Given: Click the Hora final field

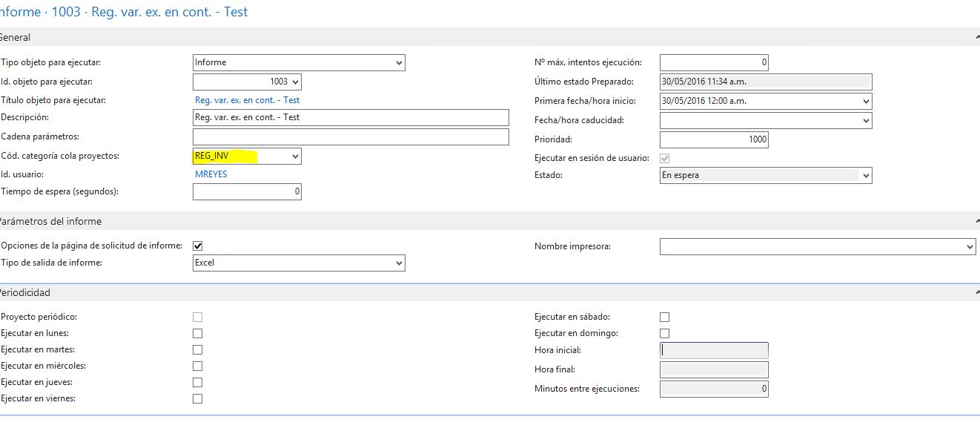Looking at the screenshot, I should click(714, 369).
